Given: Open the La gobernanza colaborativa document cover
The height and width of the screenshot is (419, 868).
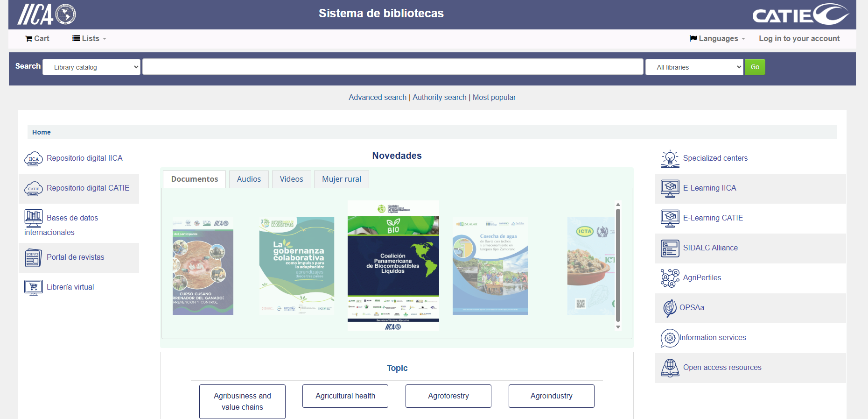Looking at the screenshot, I should [297, 265].
